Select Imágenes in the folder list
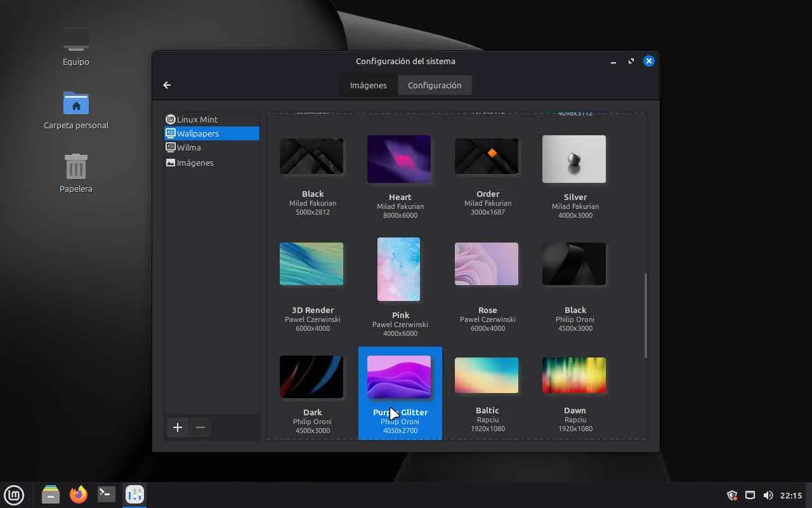 (212, 163)
